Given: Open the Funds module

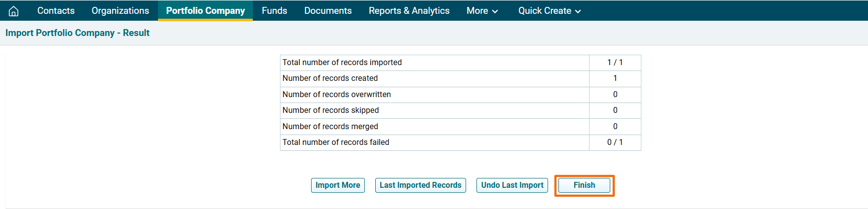Looking at the screenshot, I should [x=274, y=11].
